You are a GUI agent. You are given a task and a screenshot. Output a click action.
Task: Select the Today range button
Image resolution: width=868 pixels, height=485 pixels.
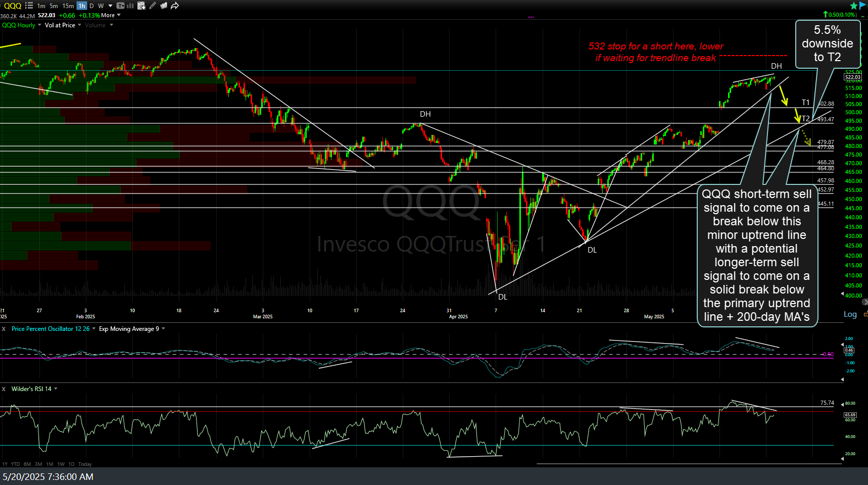[85, 464]
